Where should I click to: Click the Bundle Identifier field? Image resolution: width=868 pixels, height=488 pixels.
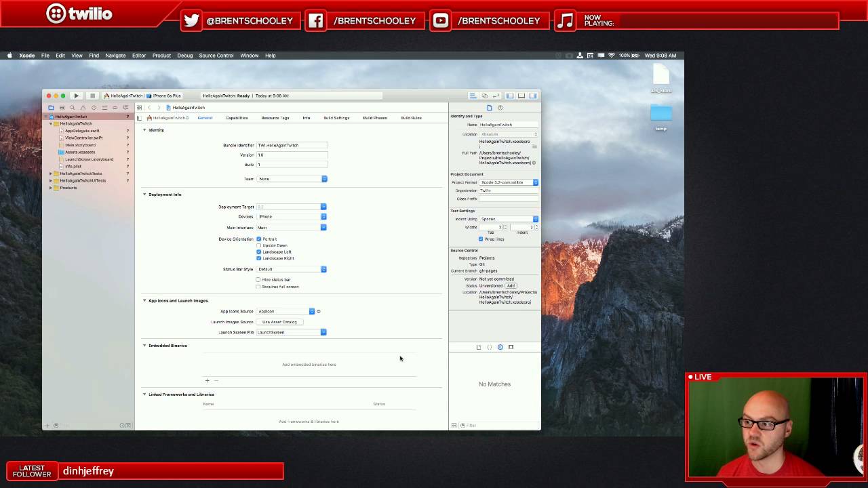[x=292, y=145]
